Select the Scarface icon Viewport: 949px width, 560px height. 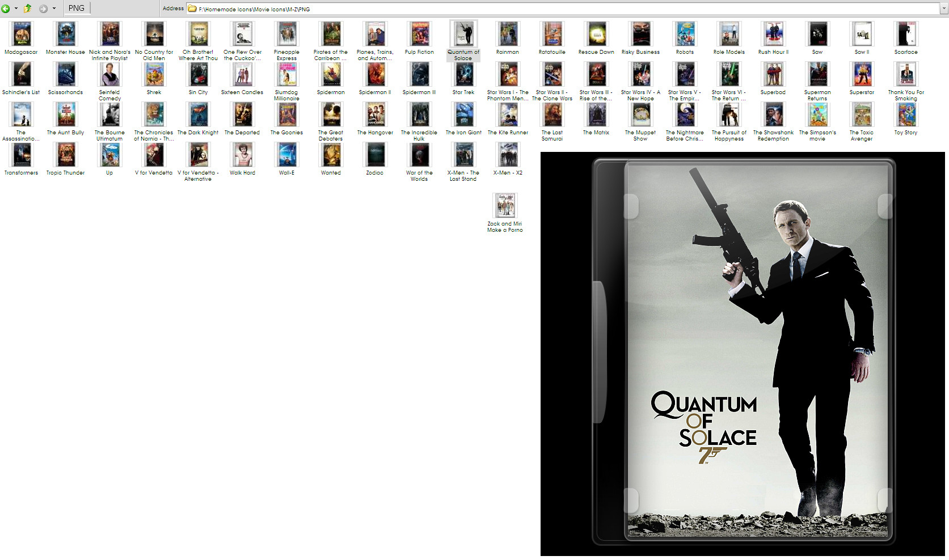(906, 34)
